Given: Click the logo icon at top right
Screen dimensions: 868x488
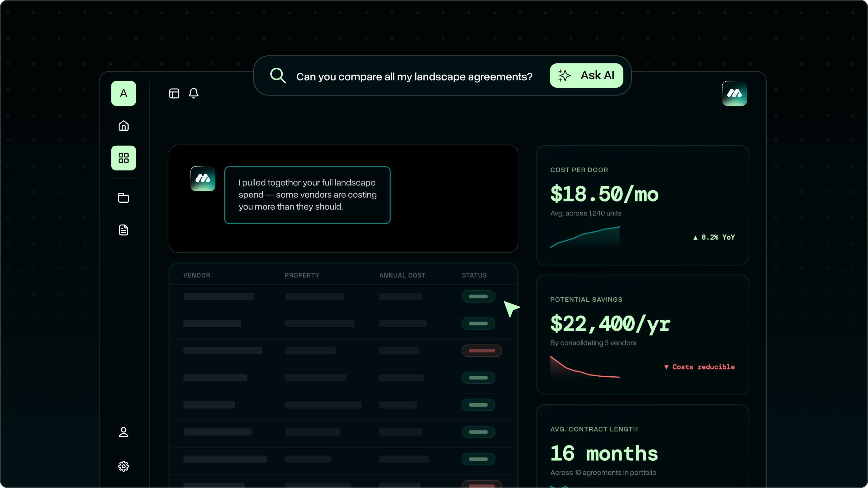Looking at the screenshot, I should click(x=734, y=93).
